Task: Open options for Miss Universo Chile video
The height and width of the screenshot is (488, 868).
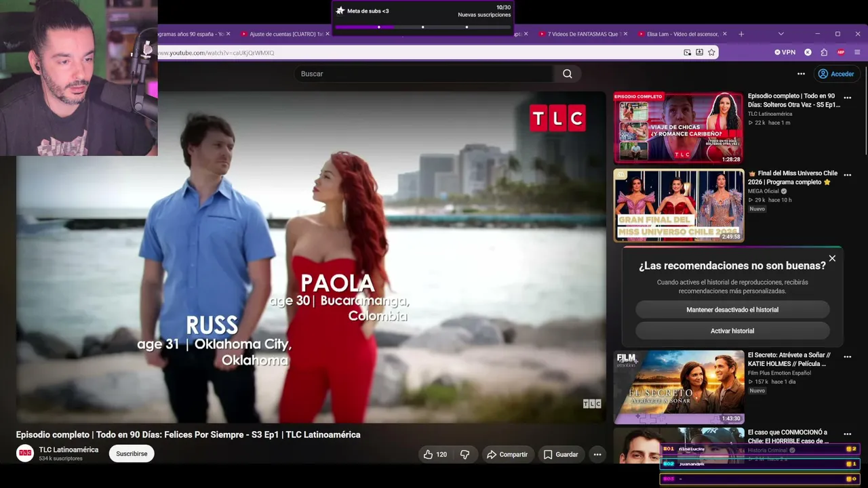Action: pyautogui.click(x=847, y=175)
